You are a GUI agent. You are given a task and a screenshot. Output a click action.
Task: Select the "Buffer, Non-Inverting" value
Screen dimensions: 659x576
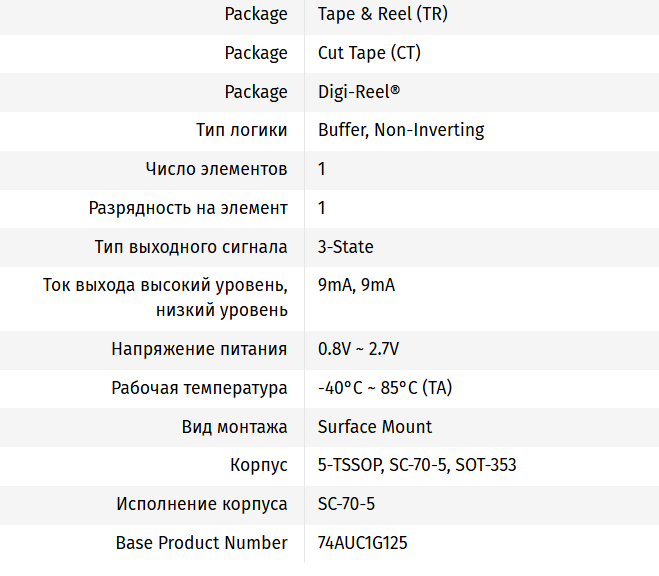(x=401, y=130)
